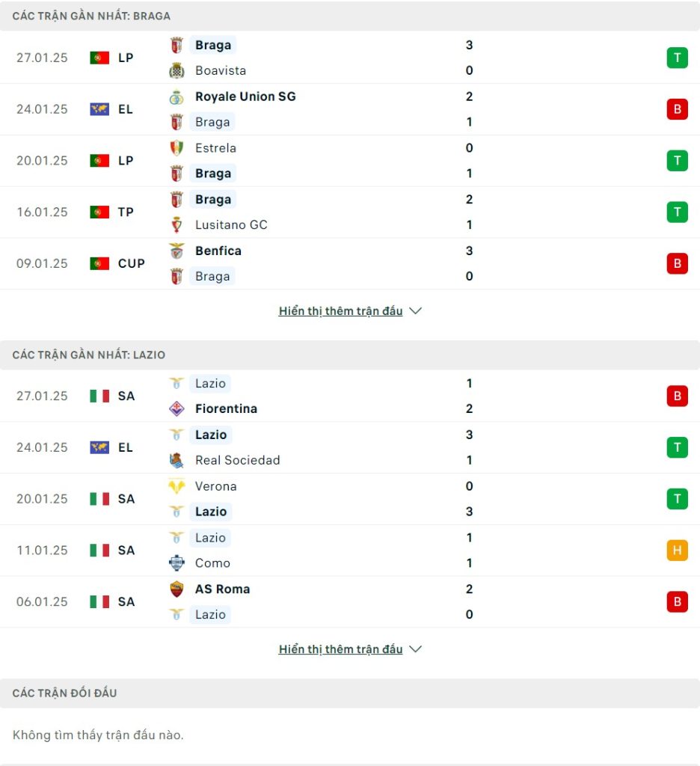Expand more Lazio matches with chevron

click(x=415, y=650)
